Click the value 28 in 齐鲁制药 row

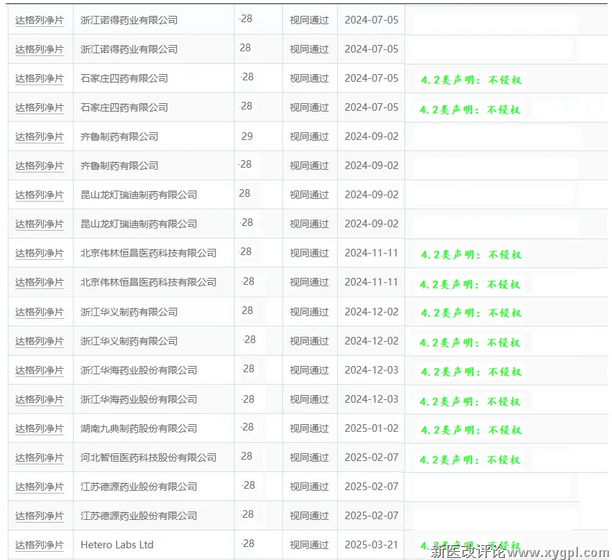point(246,164)
